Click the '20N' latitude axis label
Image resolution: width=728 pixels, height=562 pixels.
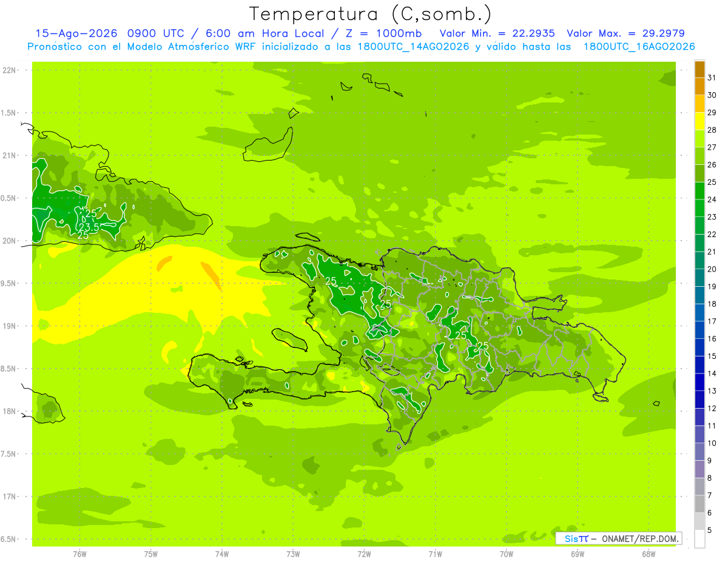coord(10,241)
